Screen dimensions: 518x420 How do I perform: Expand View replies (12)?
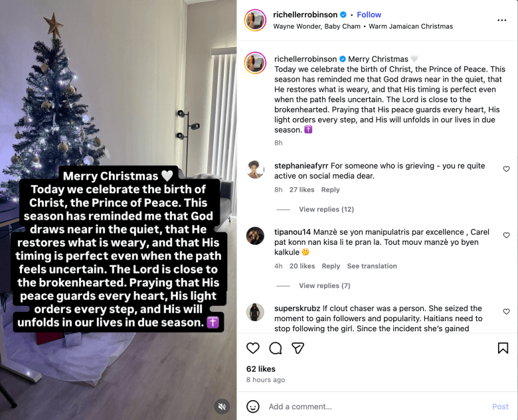326,210
